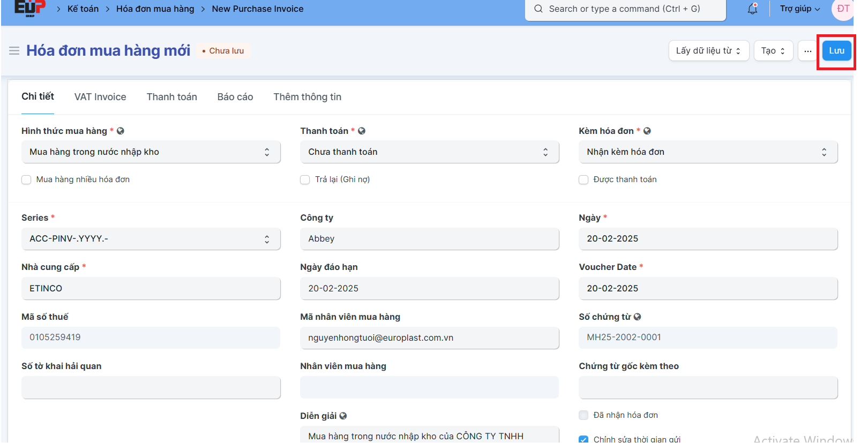Click globe icon next to Số chứng từ
The image size is (868, 443).
point(637,317)
